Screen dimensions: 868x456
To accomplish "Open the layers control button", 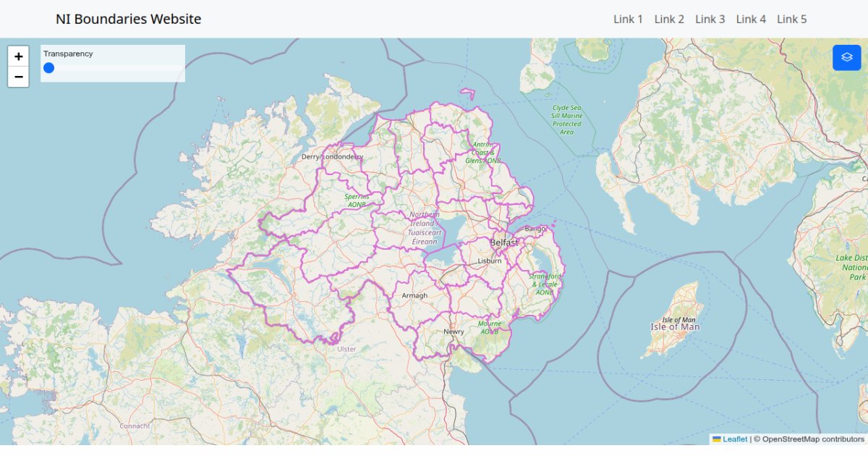I will [x=846, y=58].
